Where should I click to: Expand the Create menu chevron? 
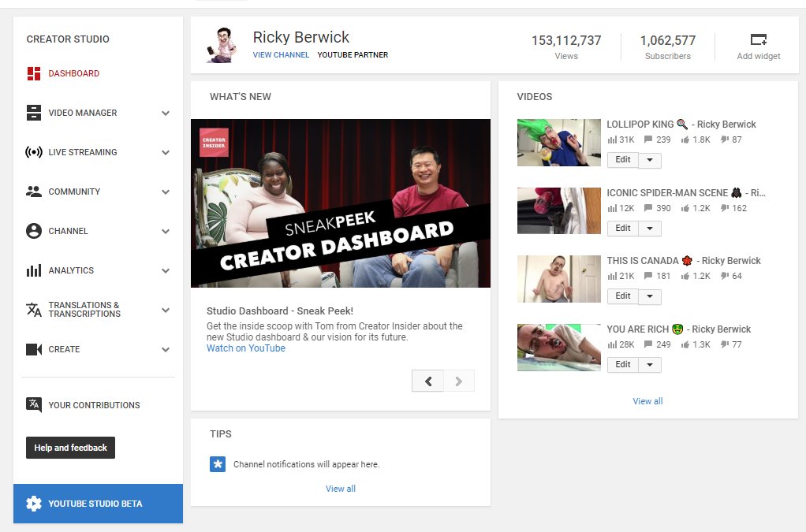[166, 350]
